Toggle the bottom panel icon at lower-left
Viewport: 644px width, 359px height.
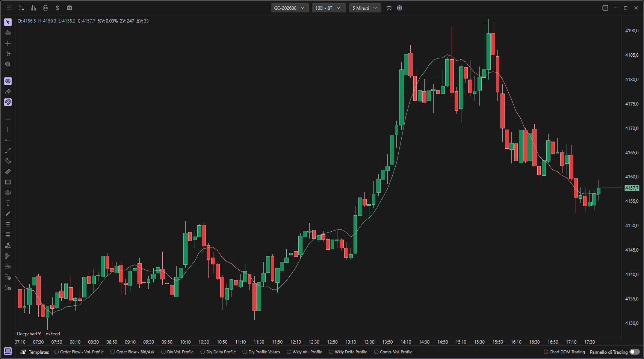point(8,351)
